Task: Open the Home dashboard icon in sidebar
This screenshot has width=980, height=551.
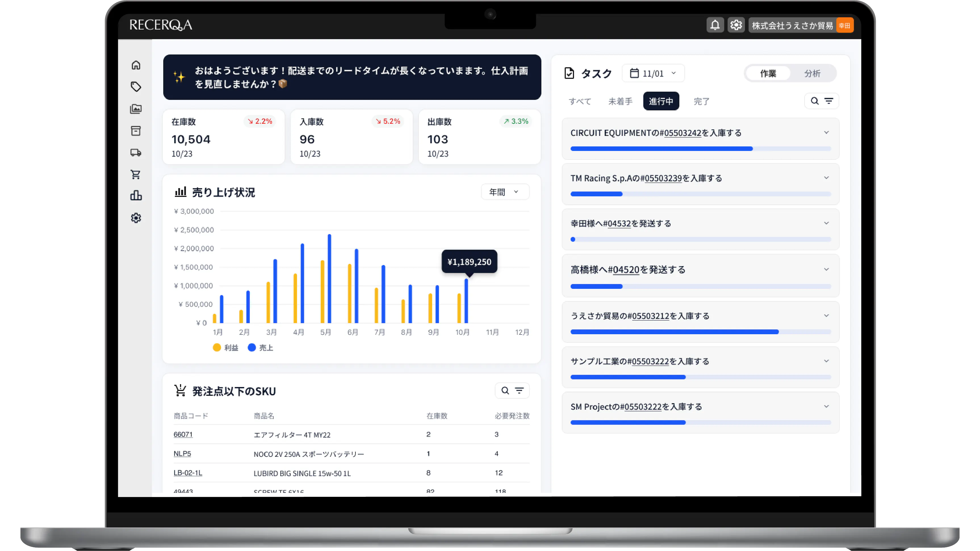Action: pyautogui.click(x=136, y=65)
